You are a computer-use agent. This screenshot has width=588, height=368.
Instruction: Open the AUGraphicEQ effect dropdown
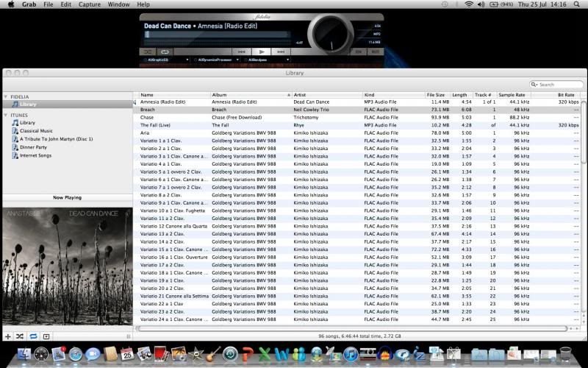187,60
